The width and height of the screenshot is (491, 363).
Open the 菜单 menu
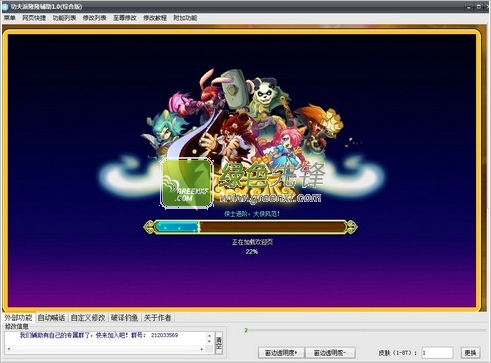coord(10,18)
